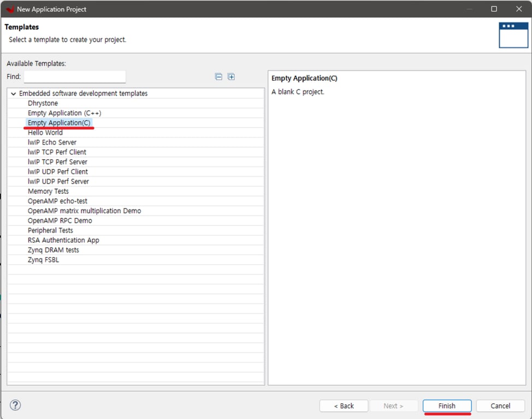Select the Memory Tests template
532x419 pixels.
pos(48,191)
